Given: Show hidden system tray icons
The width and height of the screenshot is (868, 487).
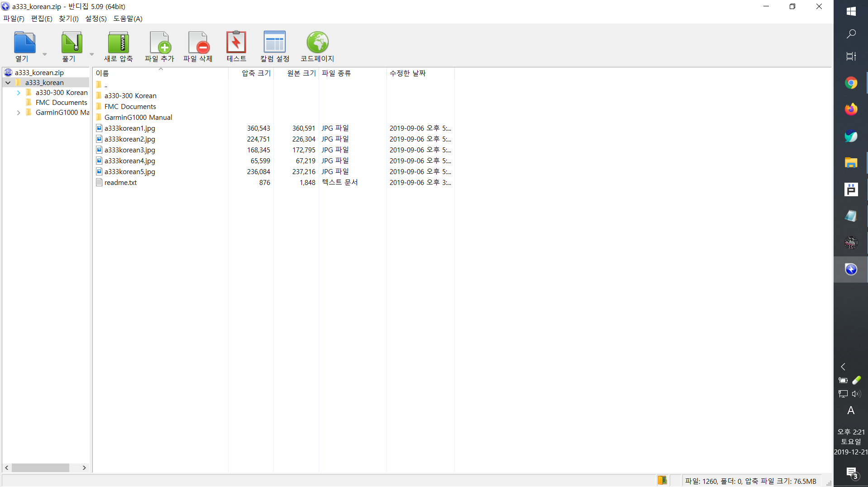Looking at the screenshot, I should (x=843, y=367).
